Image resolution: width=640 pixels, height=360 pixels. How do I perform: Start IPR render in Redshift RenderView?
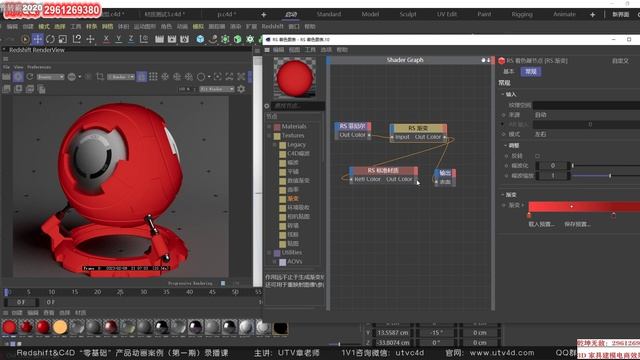coord(18,77)
